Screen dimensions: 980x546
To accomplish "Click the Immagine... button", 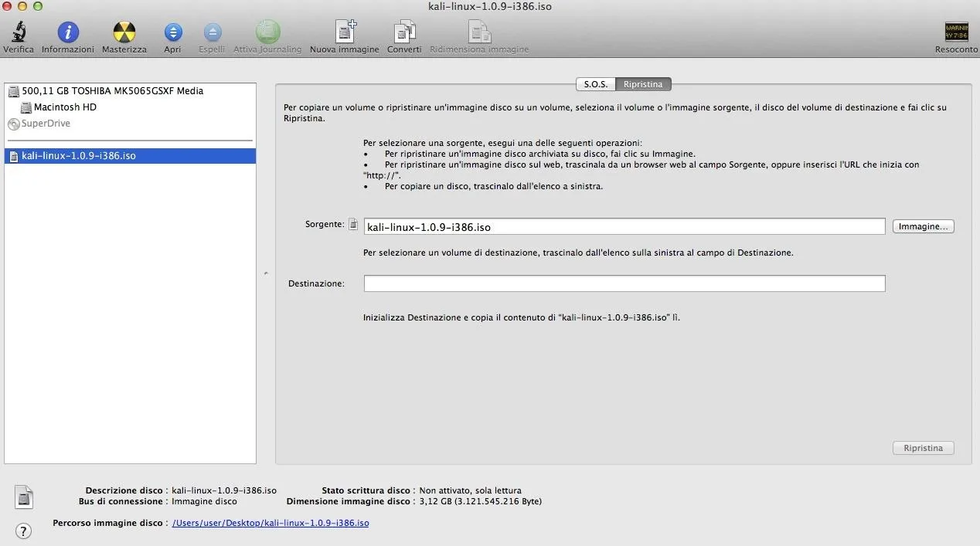I will pos(923,226).
